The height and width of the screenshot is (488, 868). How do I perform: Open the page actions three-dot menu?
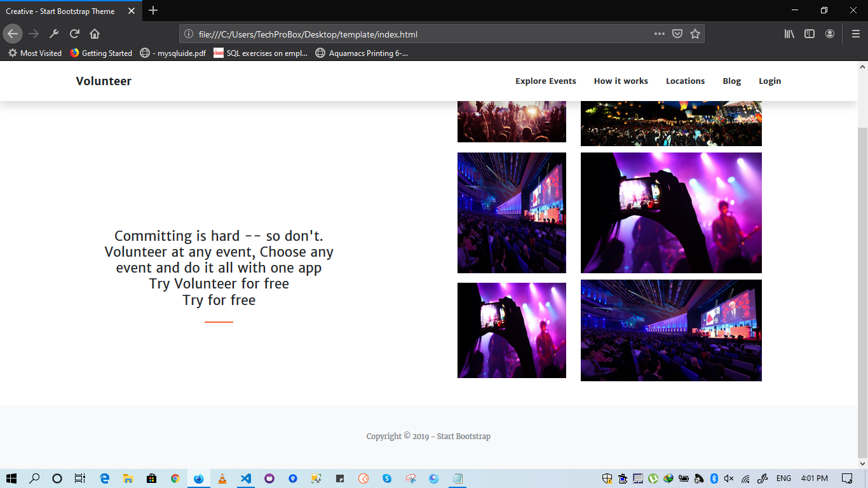tap(660, 34)
